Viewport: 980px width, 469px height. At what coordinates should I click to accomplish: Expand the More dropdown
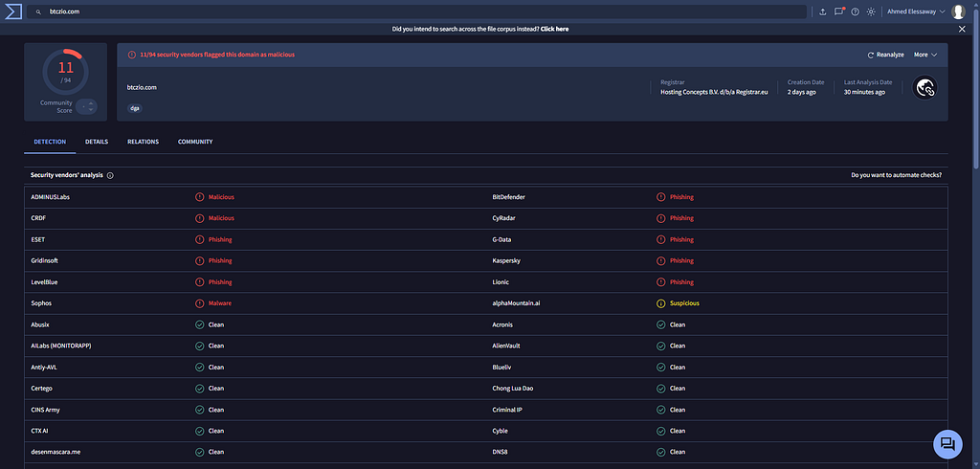(x=925, y=55)
